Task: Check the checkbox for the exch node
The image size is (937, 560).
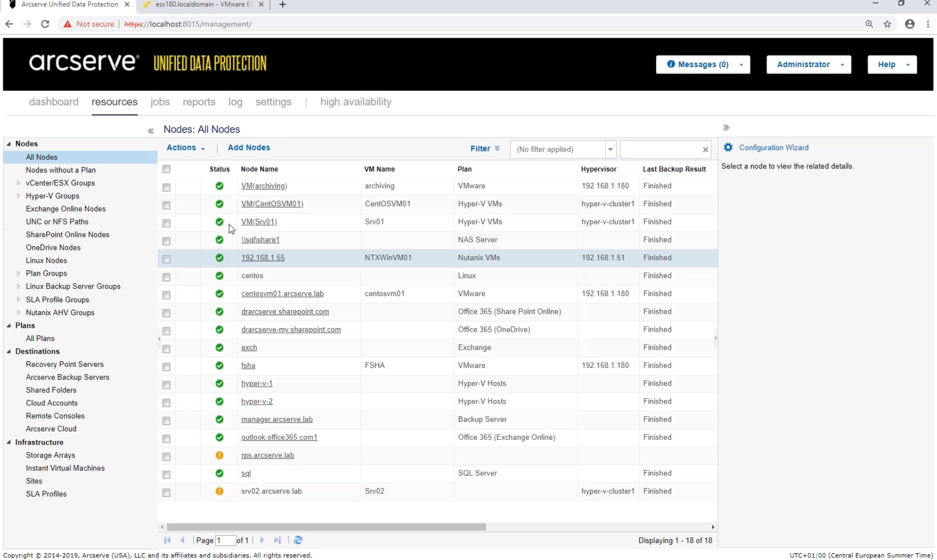Action: 166,349
